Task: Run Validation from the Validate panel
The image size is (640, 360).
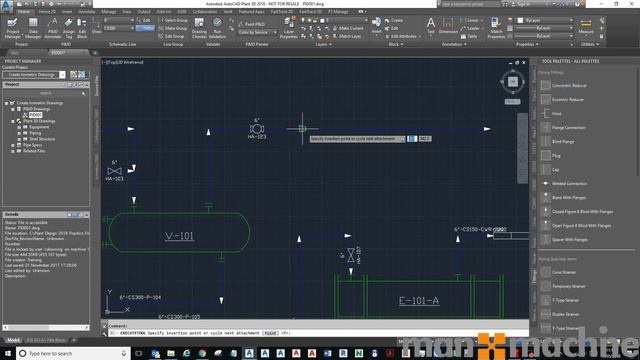Action: coord(217,28)
